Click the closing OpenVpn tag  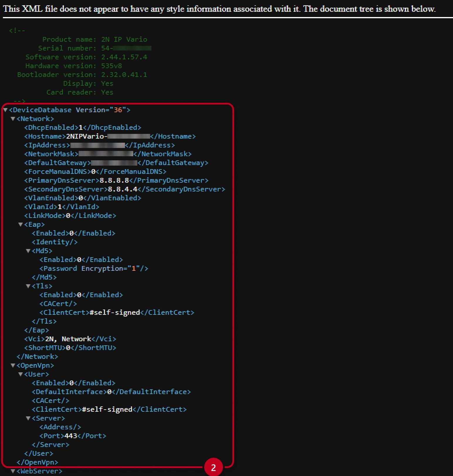coord(37,462)
